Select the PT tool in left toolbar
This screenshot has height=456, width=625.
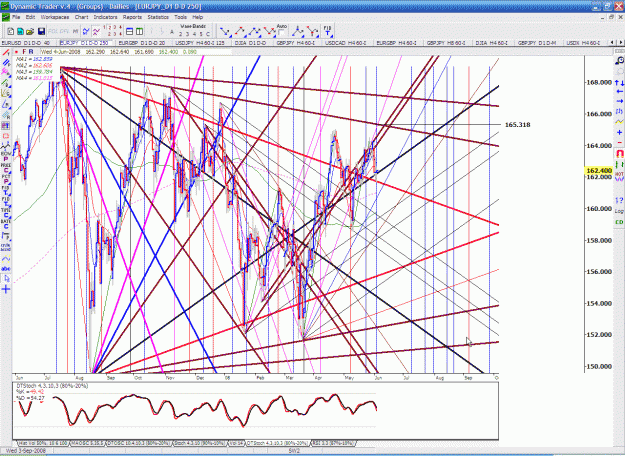[x=6, y=126]
